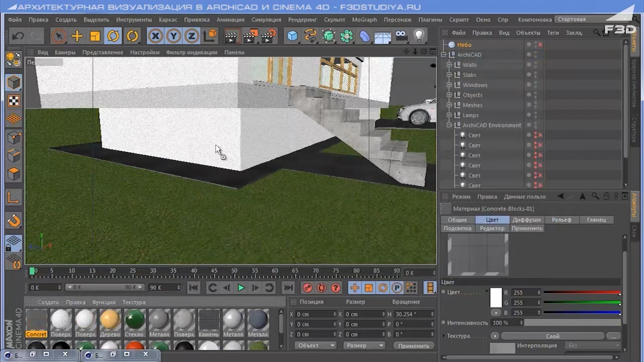Open the Объект coordinate mode dropdown
644x362 pixels.
[x=316, y=345]
